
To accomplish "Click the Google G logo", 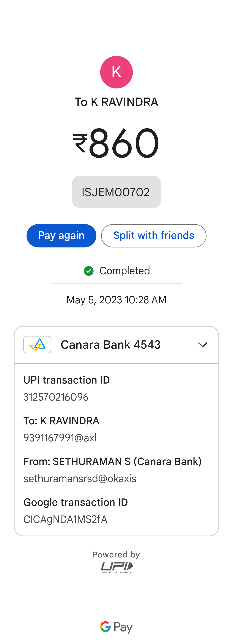I will pos(105,627).
